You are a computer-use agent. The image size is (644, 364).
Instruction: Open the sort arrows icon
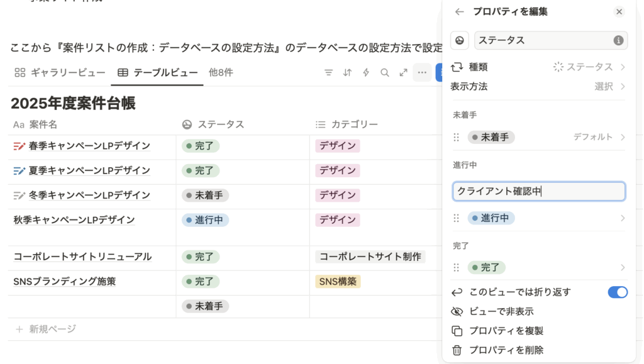pyautogui.click(x=347, y=73)
